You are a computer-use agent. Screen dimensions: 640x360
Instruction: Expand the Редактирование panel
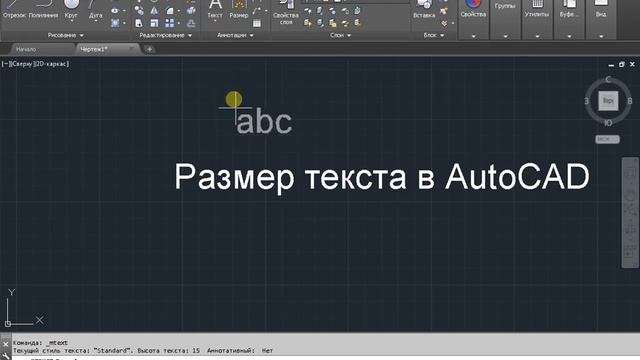point(165,36)
